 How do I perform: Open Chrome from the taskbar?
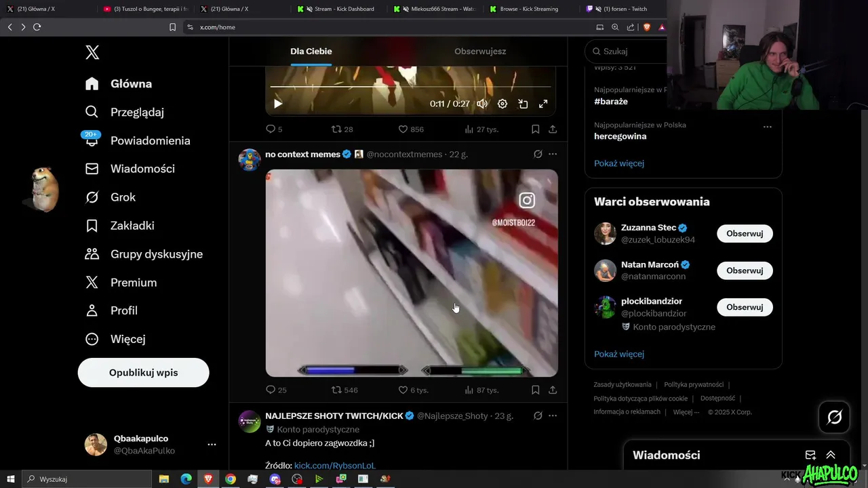(x=231, y=479)
